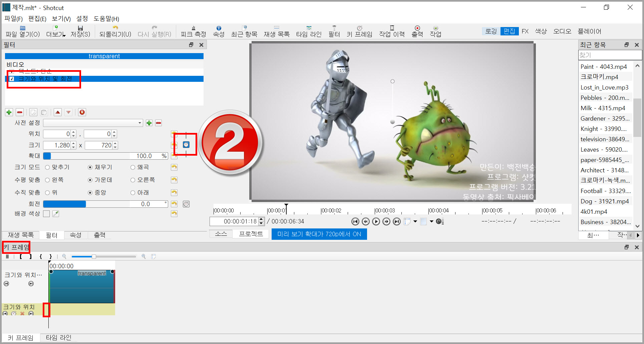644x344 pixels.
Task: Increase the 1,280 width stepper
Action: coord(73,144)
